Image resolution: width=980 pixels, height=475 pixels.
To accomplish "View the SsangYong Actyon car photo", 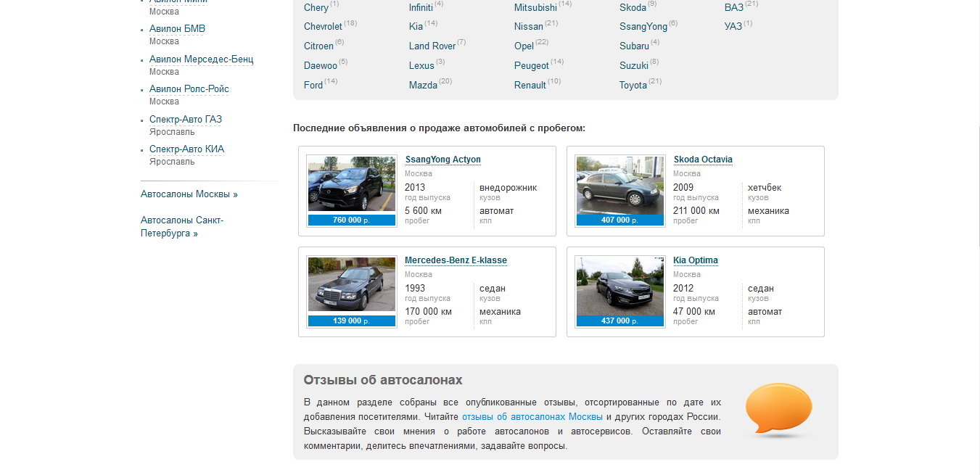I will pos(352,184).
